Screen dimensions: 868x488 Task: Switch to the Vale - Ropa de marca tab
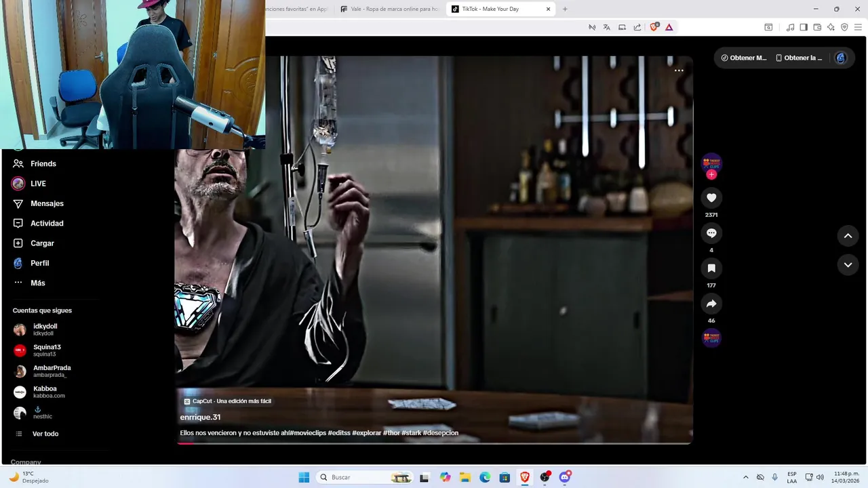[389, 9]
